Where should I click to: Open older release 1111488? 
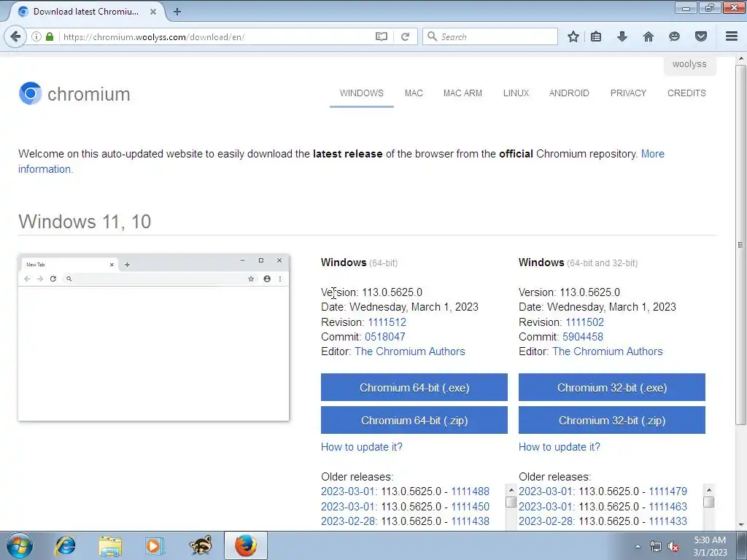pos(471,491)
